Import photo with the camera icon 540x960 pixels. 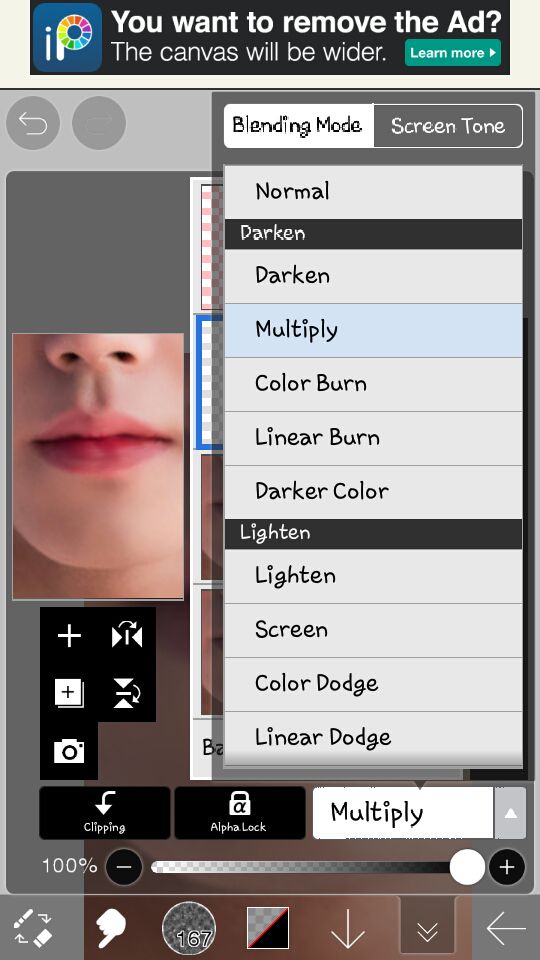(x=69, y=751)
